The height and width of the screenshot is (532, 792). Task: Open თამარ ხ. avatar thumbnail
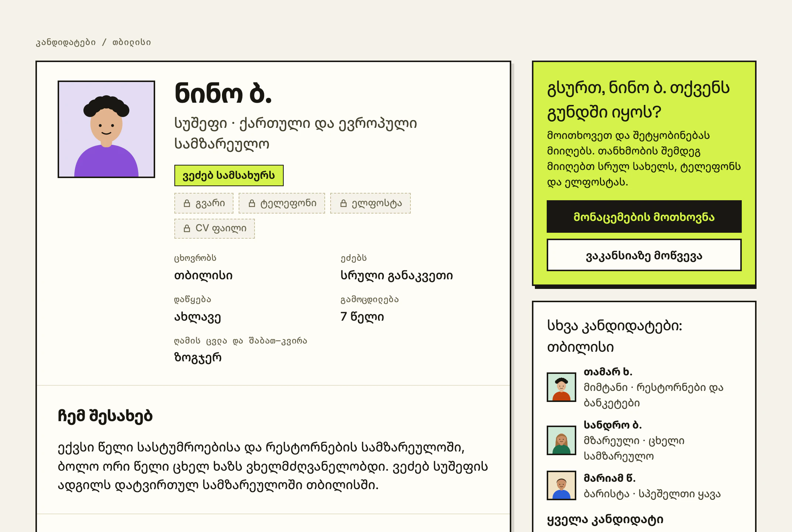click(561, 387)
